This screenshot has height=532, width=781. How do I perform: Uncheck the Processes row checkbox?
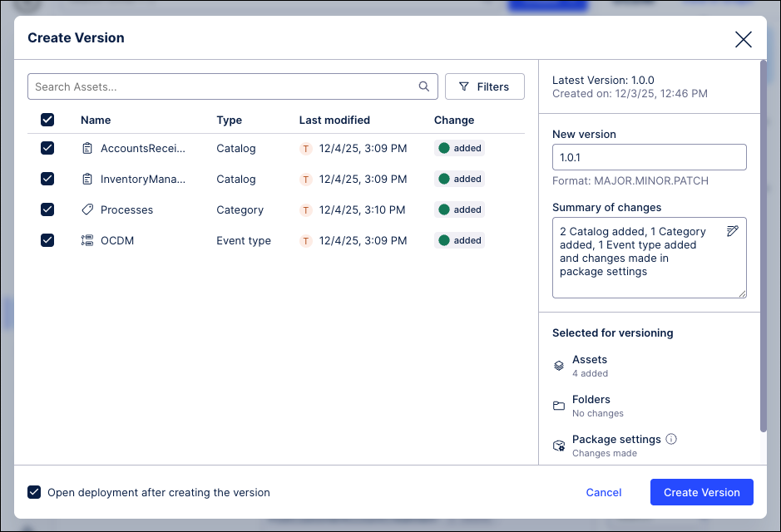pos(47,209)
